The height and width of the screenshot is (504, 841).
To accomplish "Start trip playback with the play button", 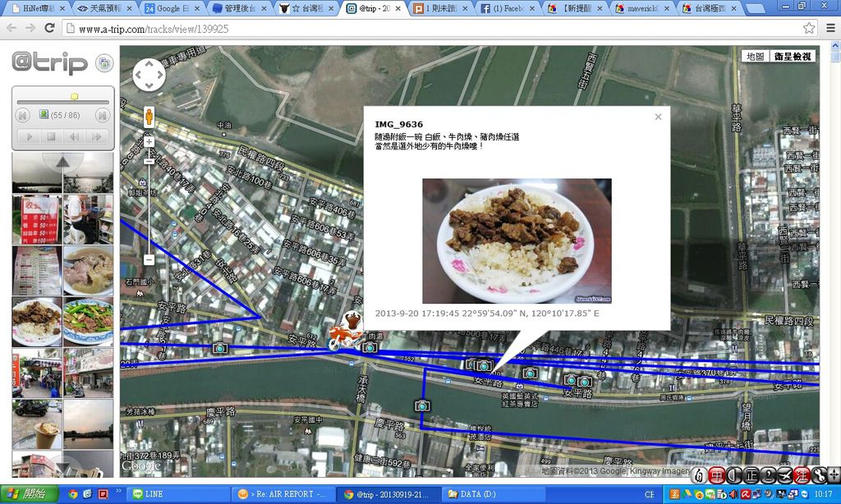I will [30, 137].
